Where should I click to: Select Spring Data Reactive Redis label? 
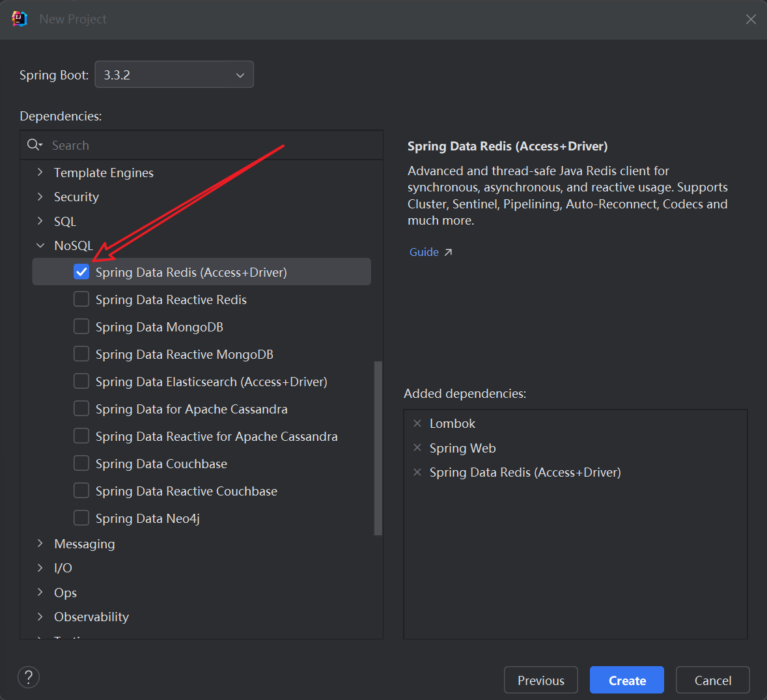[171, 300]
